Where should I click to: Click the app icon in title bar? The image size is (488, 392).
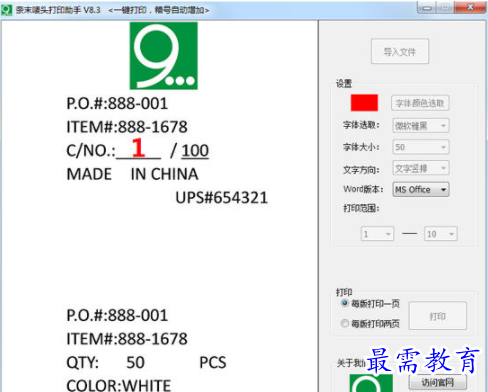(6, 10)
